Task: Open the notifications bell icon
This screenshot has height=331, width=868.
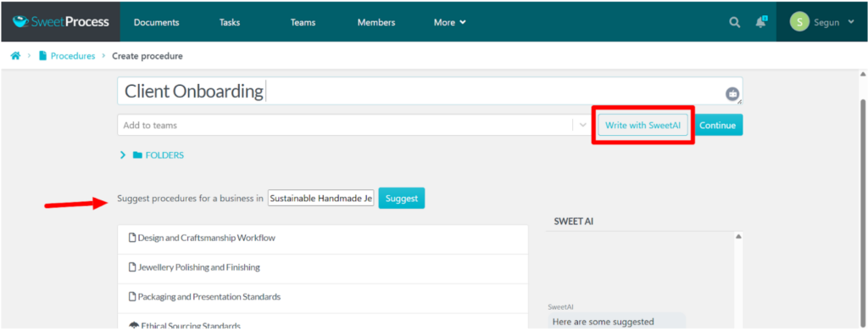Action: point(761,22)
